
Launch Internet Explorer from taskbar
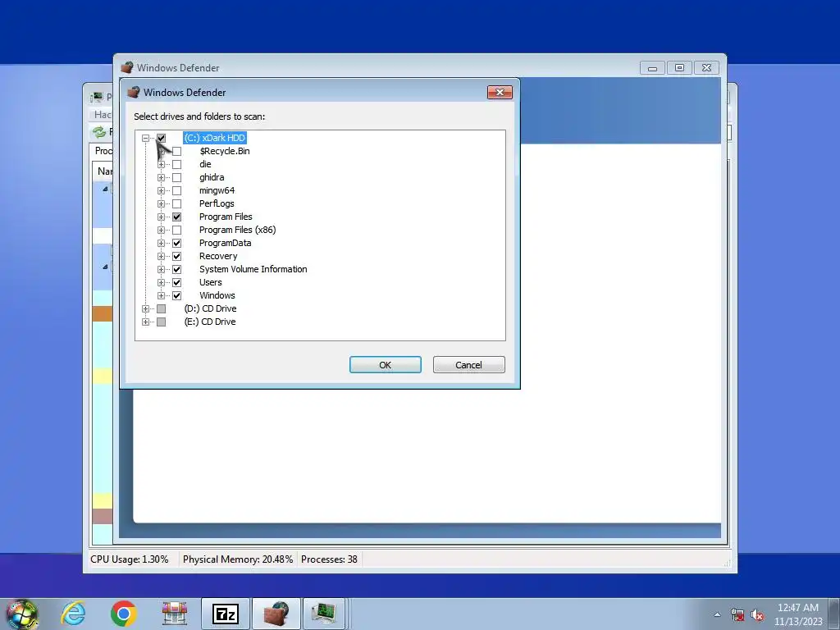73,614
